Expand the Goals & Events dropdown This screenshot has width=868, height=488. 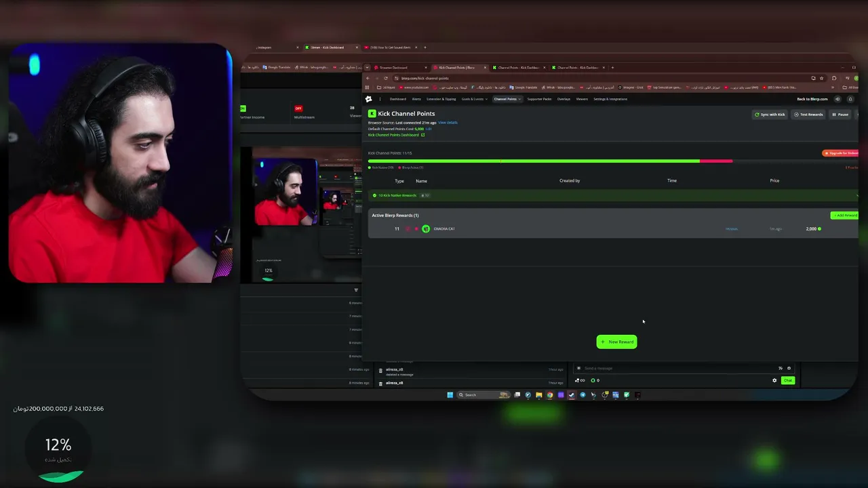474,99
